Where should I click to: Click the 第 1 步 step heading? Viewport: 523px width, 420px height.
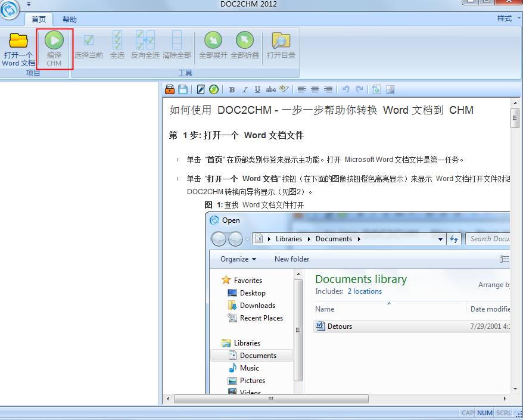(x=236, y=135)
